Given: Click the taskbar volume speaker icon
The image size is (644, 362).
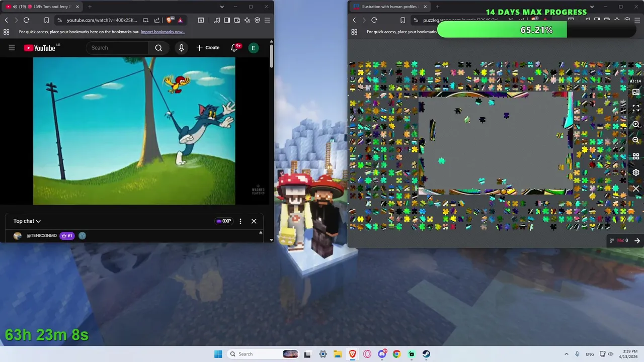Looking at the screenshot, I should tap(610, 354).
